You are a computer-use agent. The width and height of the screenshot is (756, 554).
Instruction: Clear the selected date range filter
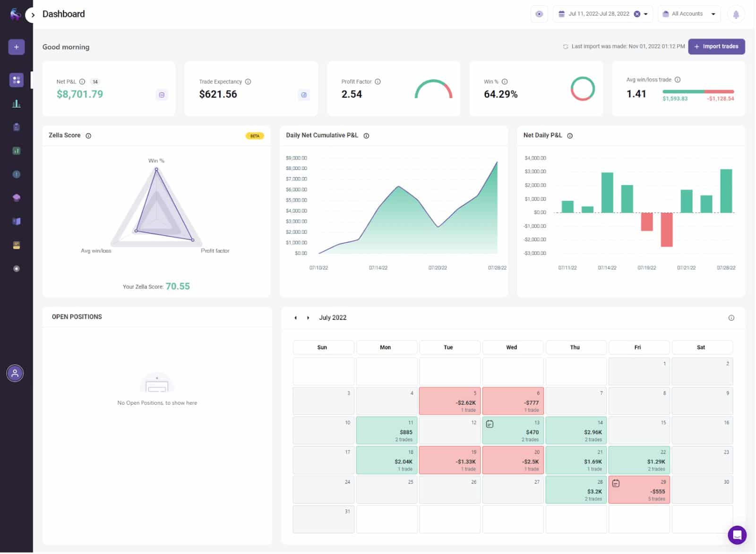tap(638, 14)
